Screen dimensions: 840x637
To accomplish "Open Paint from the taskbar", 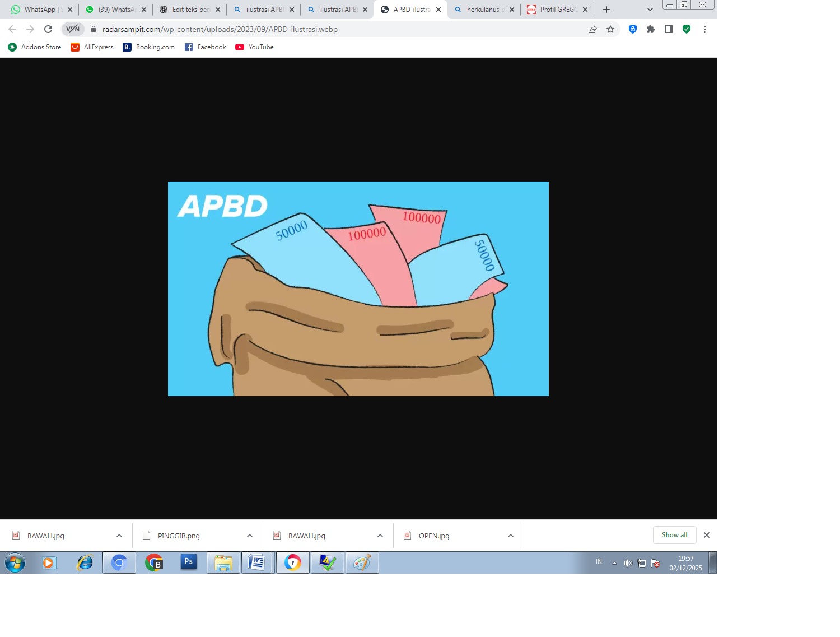I will point(362,562).
